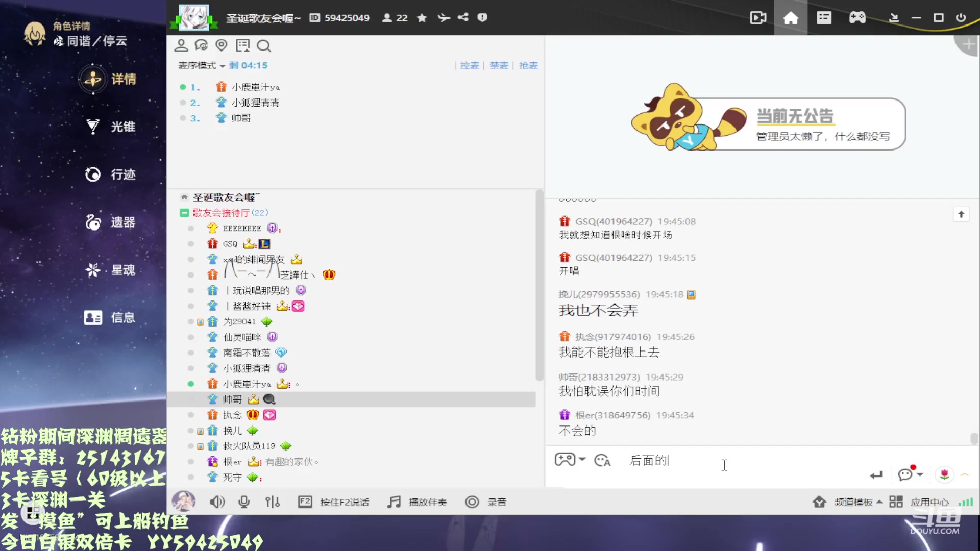Open the 麦序模式 dropdown
The image size is (980, 551).
(x=201, y=65)
